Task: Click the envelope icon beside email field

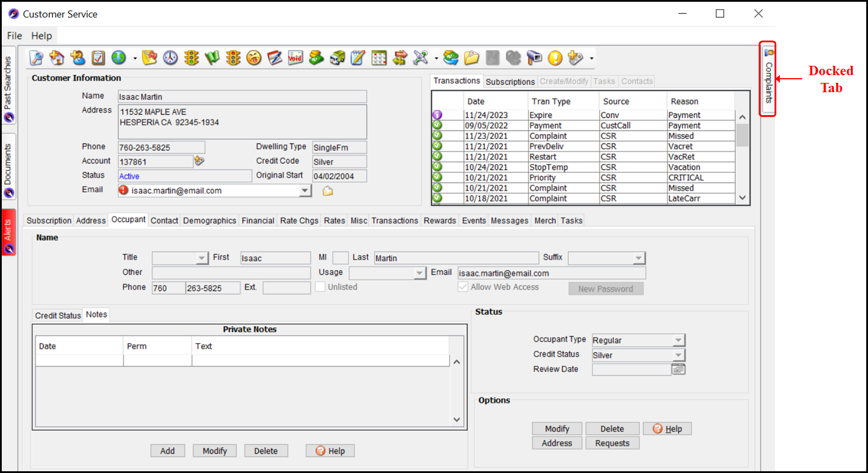Action: (328, 191)
